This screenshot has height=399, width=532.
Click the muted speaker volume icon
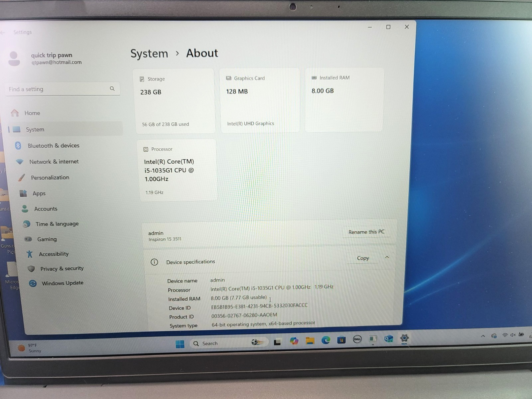click(513, 334)
